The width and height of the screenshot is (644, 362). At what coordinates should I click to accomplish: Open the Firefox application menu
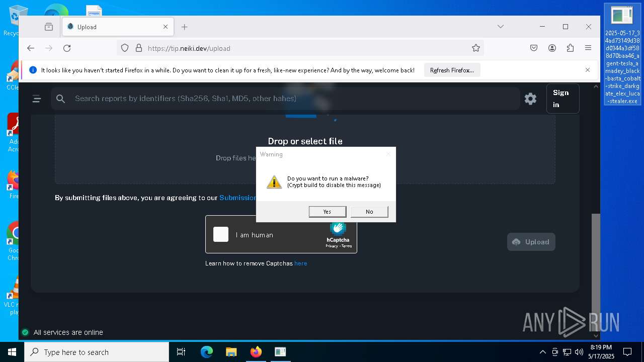click(588, 48)
